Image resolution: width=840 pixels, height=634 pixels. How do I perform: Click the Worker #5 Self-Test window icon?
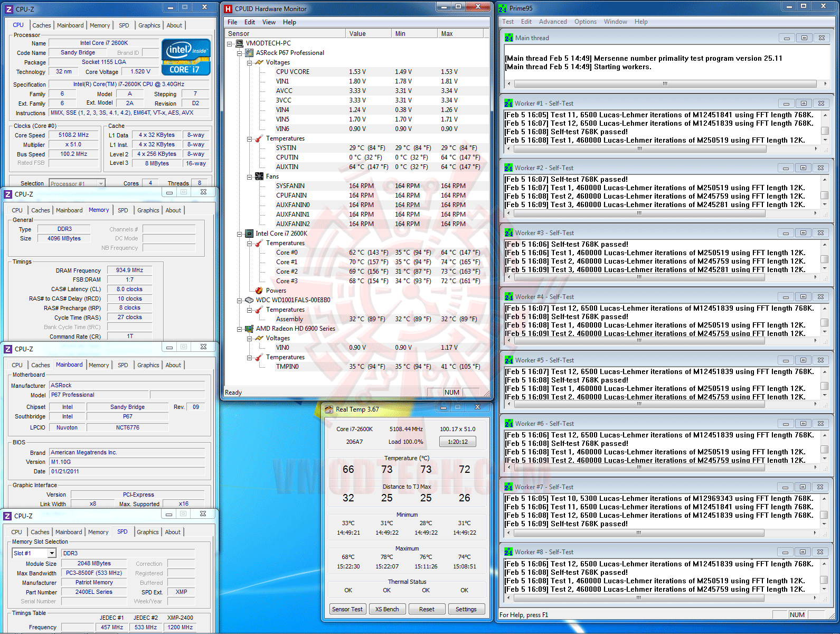(x=508, y=360)
